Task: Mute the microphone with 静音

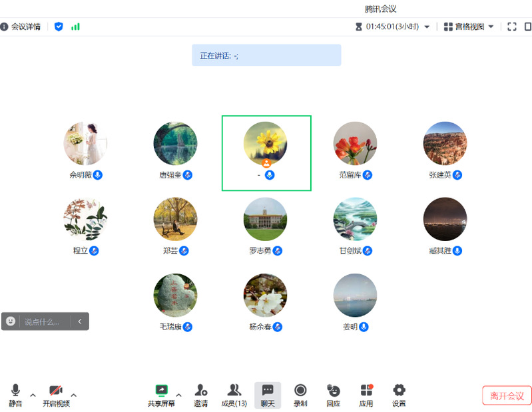Action: click(15, 391)
